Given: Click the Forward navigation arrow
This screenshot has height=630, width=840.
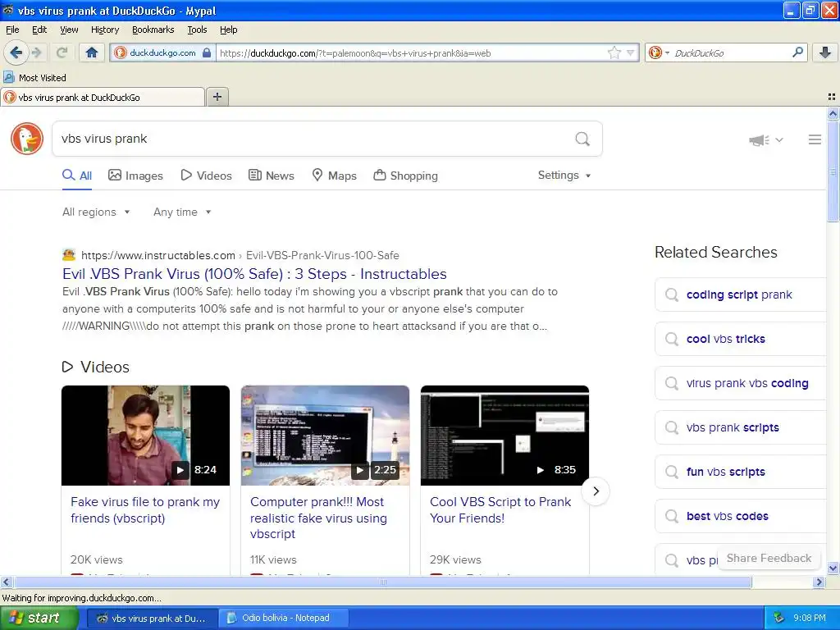Looking at the screenshot, I should click(x=36, y=52).
